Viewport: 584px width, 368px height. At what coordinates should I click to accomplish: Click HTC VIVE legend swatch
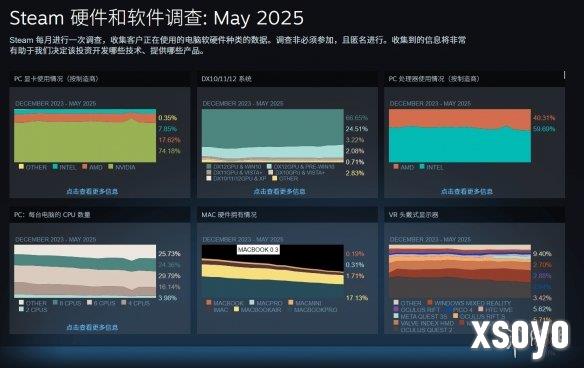pos(480,309)
